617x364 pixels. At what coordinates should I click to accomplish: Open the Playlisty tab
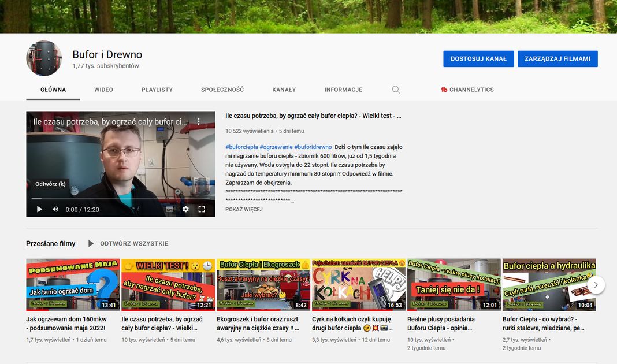point(157,90)
